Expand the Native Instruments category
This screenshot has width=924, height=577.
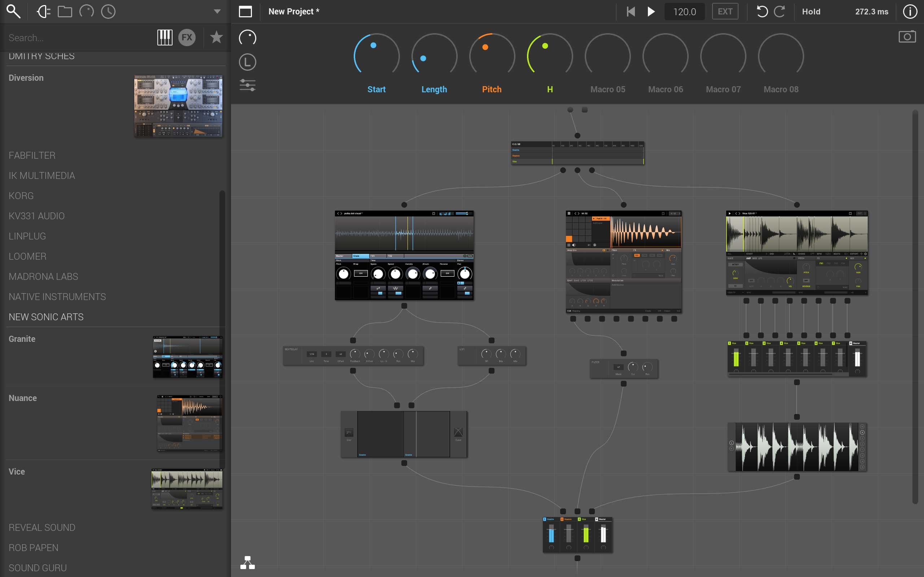57,296
